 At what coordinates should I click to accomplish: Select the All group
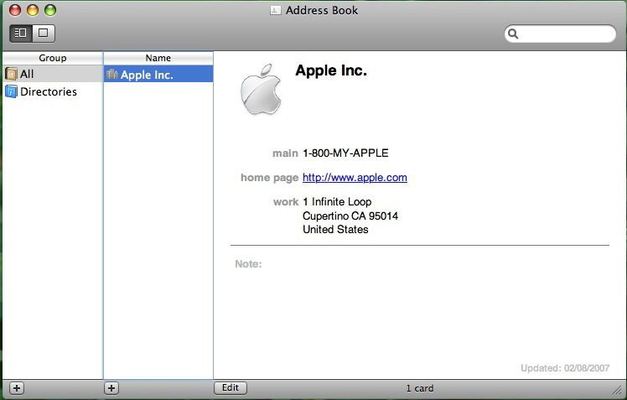click(53, 74)
